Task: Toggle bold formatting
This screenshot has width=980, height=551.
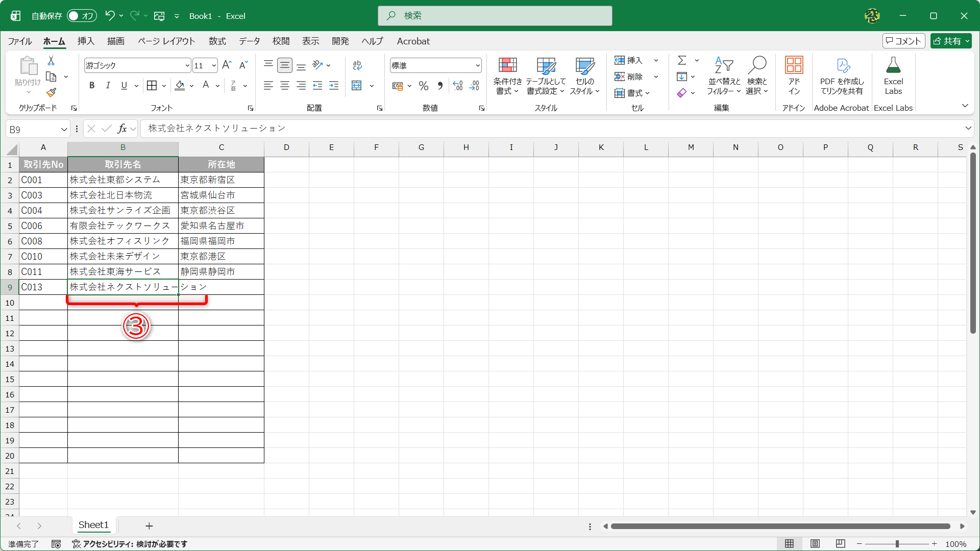Action: tap(92, 86)
